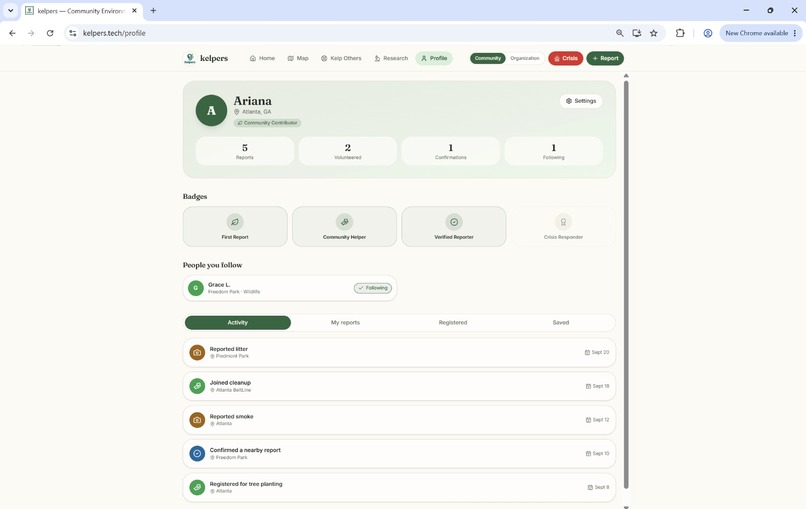Click the Verified Reporter badge icon
This screenshot has width=806, height=509.
point(454,222)
